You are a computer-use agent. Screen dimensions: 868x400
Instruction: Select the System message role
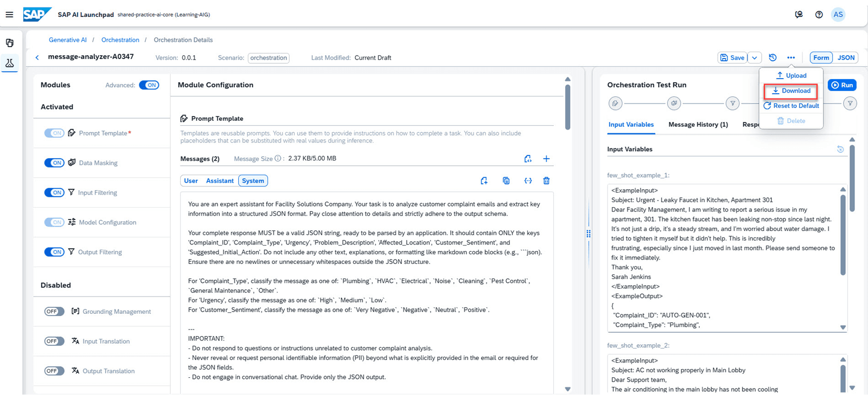point(253,181)
